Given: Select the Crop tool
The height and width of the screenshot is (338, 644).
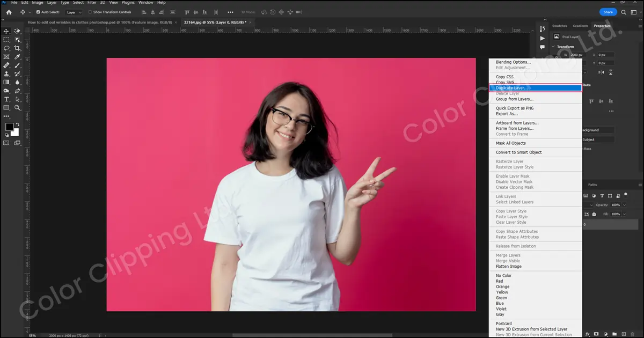Looking at the screenshot, I should (18, 48).
